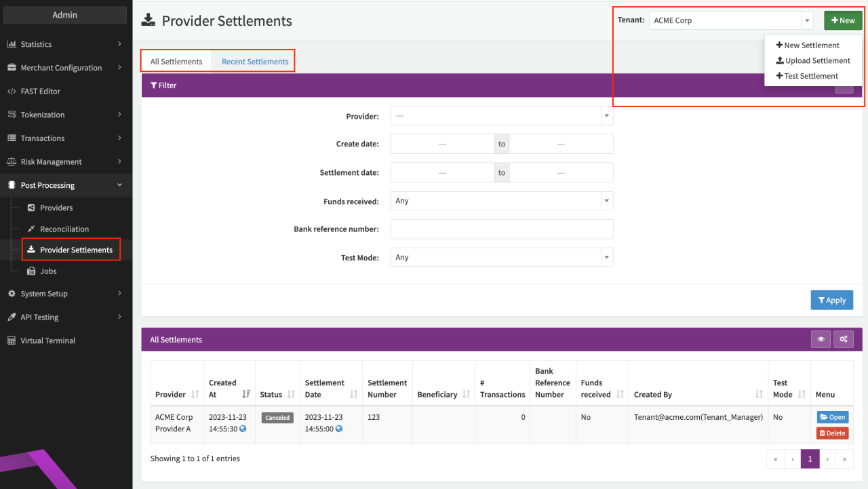Image resolution: width=868 pixels, height=489 pixels.
Task: Click the blue Apply filter button
Action: pyautogui.click(x=831, y=300)
